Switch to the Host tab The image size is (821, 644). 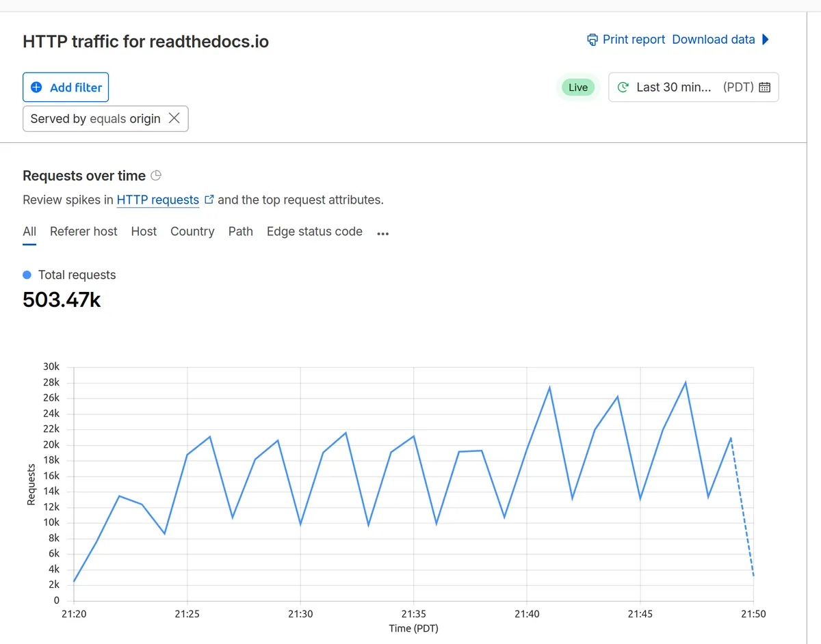(144, 232)
